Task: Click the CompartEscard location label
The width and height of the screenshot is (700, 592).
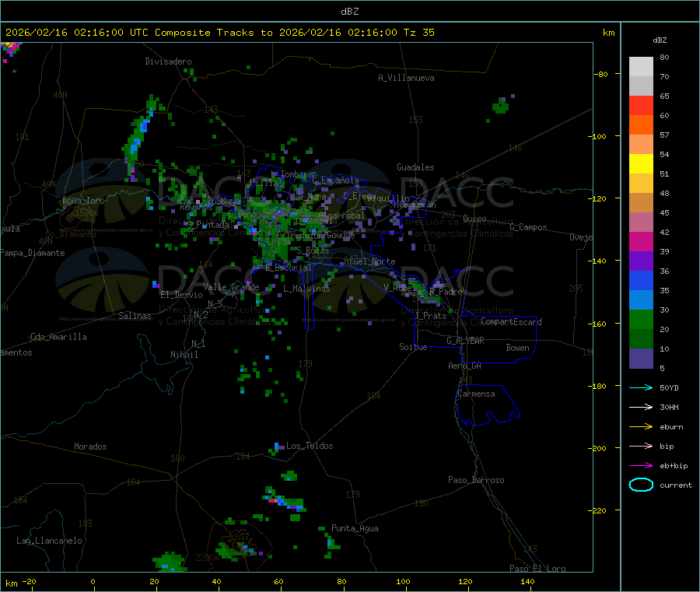Action: [x=511, y=321]
